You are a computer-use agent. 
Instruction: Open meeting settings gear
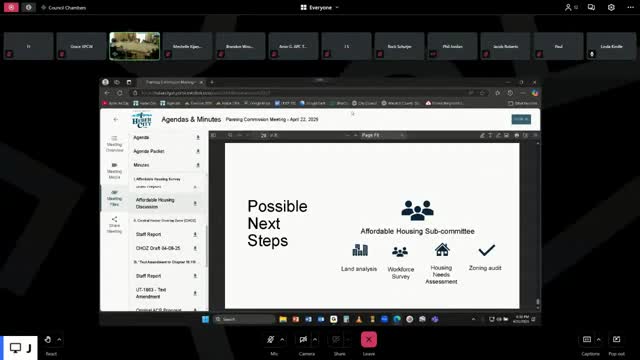[611, 7]
